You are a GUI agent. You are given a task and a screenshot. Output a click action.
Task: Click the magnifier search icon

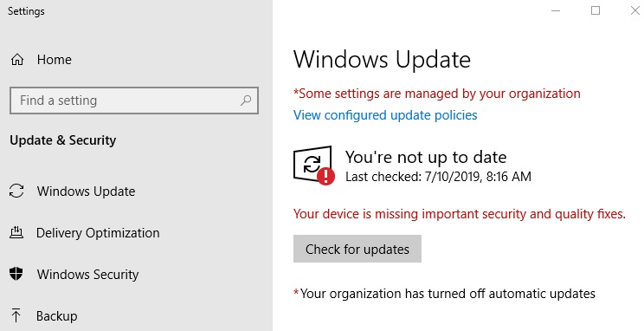tap(246, 101)
